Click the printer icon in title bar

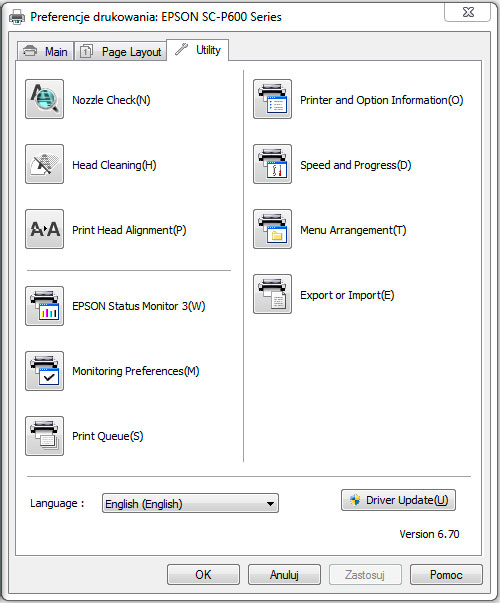pos(17,17)
